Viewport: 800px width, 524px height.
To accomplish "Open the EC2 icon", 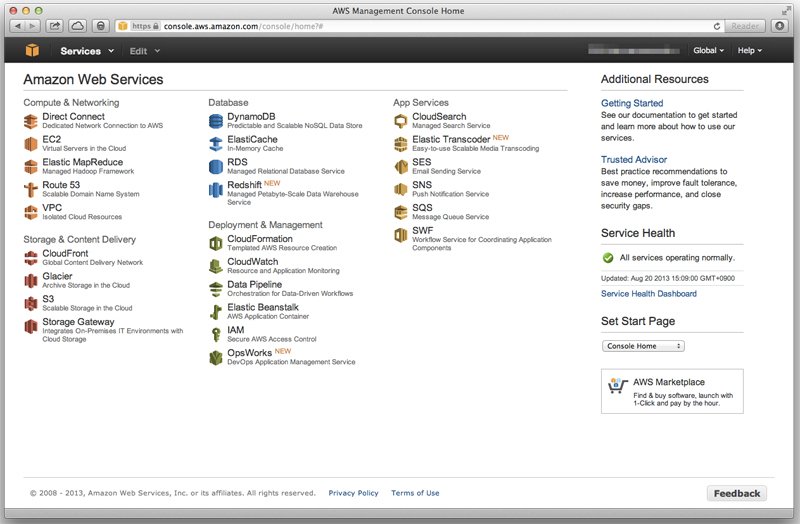I will 31,144.
